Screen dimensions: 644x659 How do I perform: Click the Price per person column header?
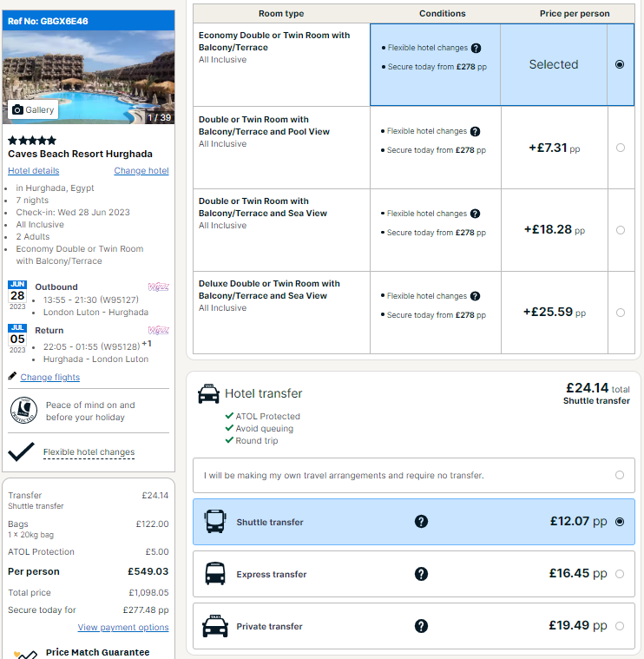[x=575, y=13]
